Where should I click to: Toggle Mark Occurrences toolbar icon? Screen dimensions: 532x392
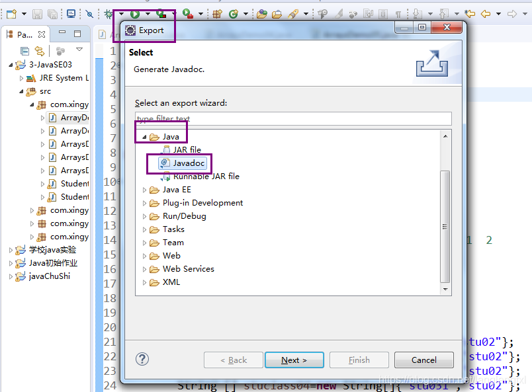(x=339, y=14)
